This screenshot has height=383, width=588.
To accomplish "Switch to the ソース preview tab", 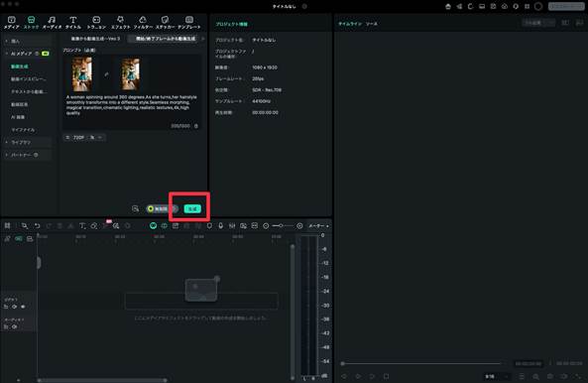I will click(371, 24).
